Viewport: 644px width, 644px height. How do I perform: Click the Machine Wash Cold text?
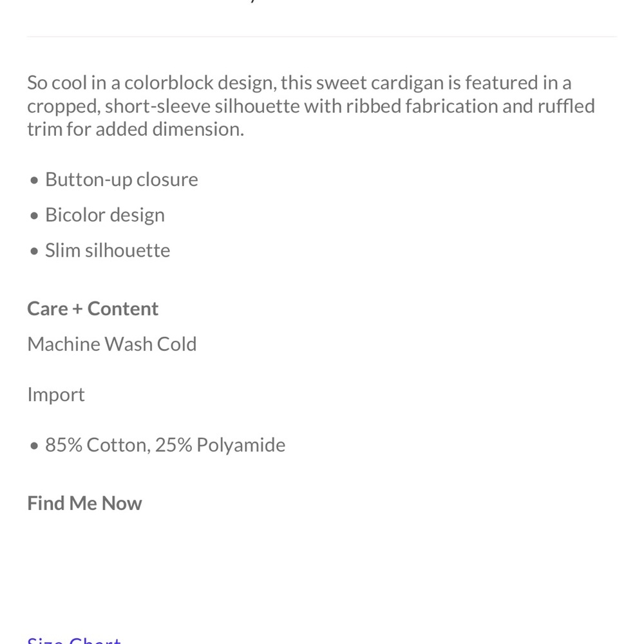point(111,344)
